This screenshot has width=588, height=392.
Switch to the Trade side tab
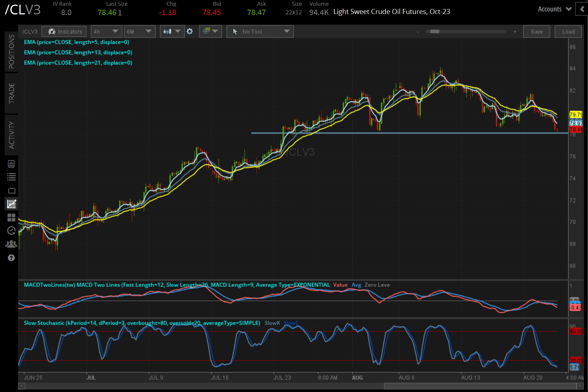pyautogui.click(x=11, y=93)
